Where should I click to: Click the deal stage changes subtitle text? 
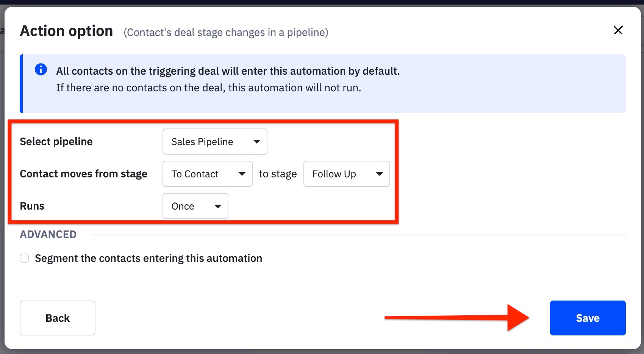pos(226,33)
